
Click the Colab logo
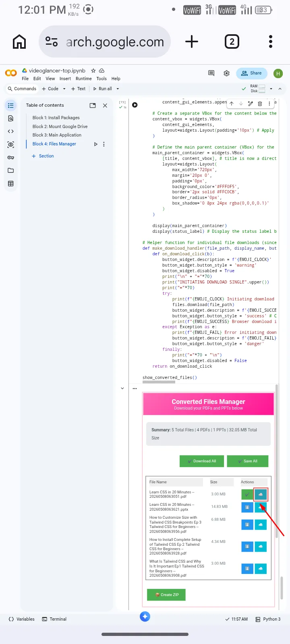11,73
